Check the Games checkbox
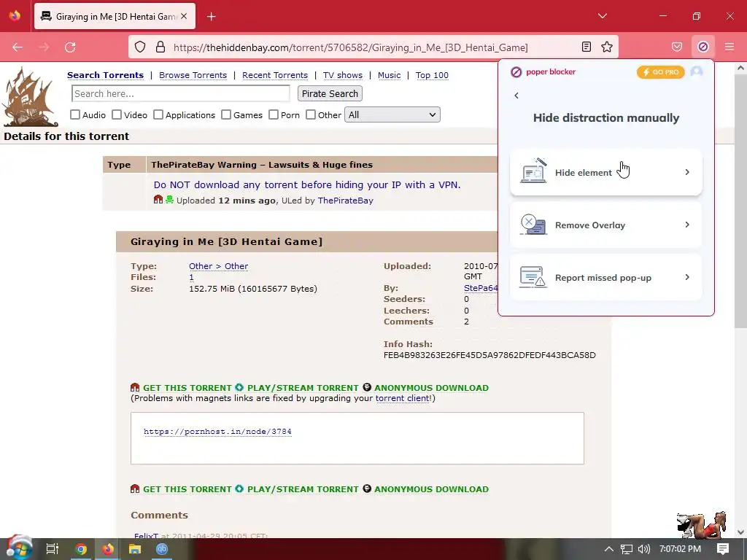The image size is (747, 560). 226,114
